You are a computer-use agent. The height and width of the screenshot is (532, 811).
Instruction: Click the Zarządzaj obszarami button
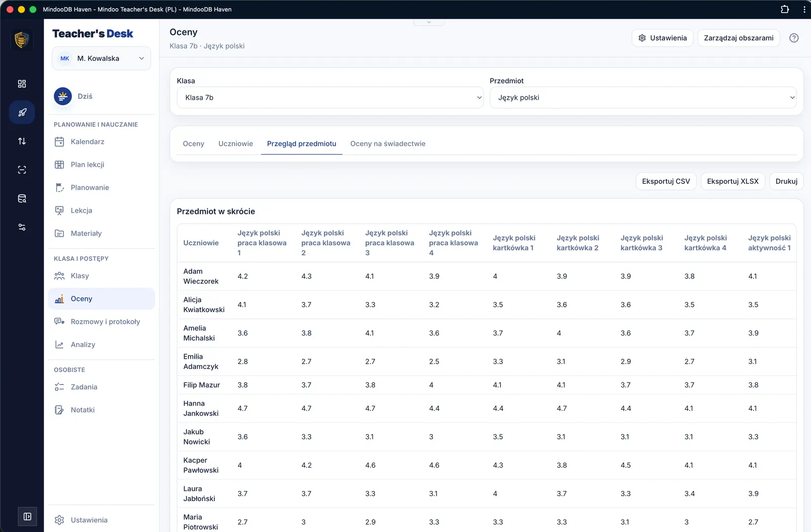pos(739,38)
